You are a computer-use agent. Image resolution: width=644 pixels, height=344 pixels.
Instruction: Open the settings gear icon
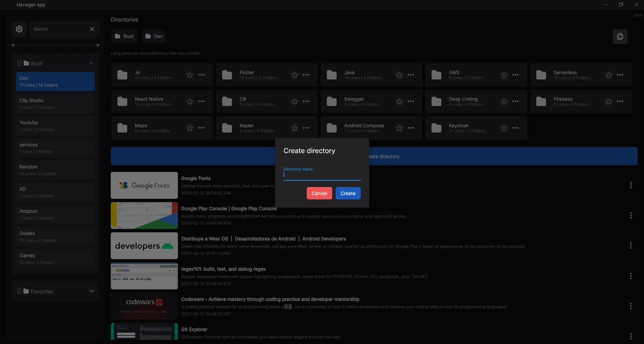pyautogui.click(x=19, y=29)
